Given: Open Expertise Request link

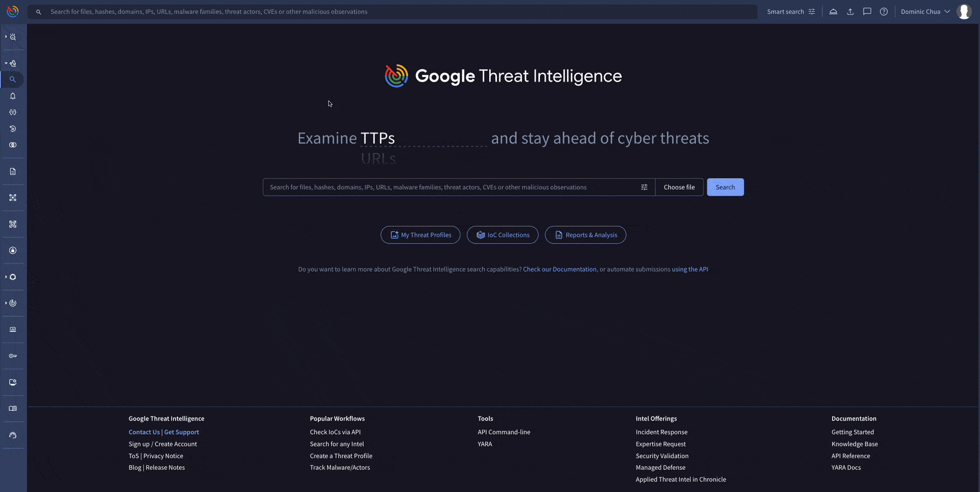Looking at the screenshot, I should (x=661, y=444).
